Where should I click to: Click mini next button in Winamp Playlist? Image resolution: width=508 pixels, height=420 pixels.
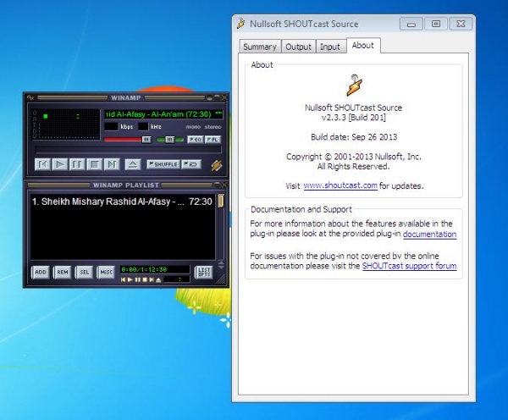(x=152, y=279)
